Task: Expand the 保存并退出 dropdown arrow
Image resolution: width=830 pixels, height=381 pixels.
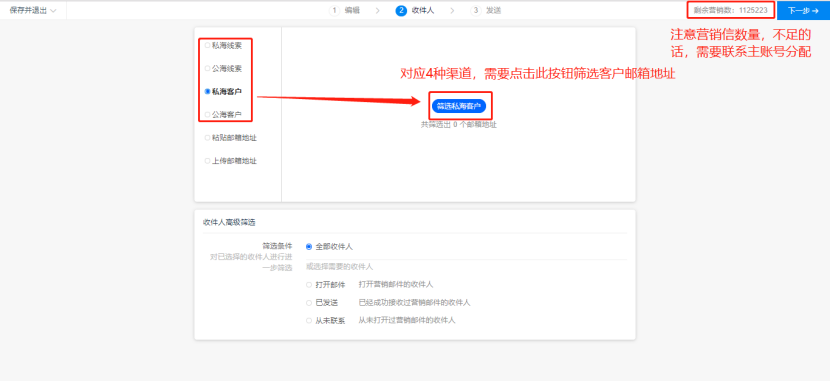Action: [x=53, y=11]
